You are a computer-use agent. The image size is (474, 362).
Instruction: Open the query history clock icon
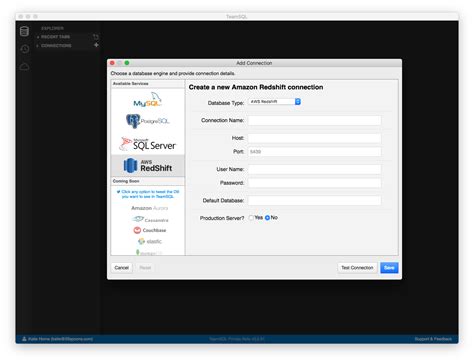click(x=24, y=49)
